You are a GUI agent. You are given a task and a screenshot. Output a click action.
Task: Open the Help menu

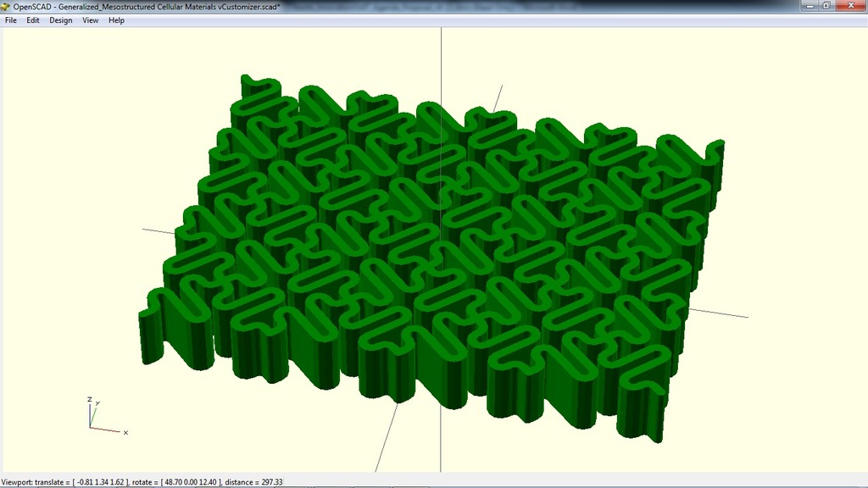116,20
